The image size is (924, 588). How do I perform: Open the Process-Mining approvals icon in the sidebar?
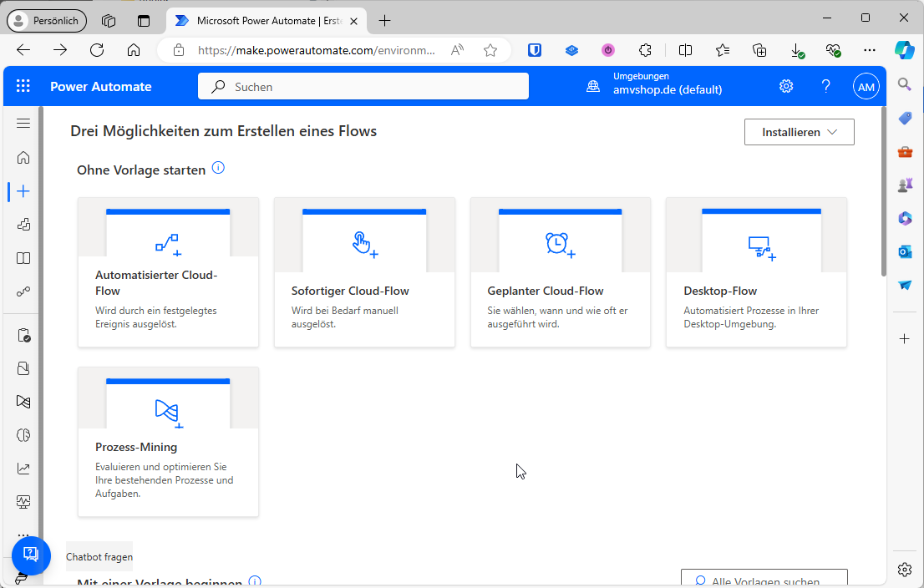(23, 402)
